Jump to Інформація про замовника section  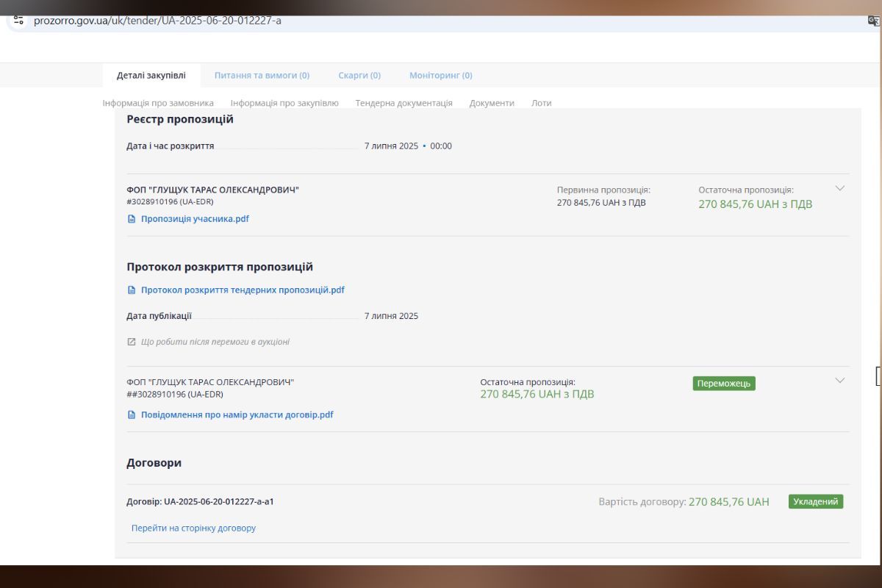point(158,103)
